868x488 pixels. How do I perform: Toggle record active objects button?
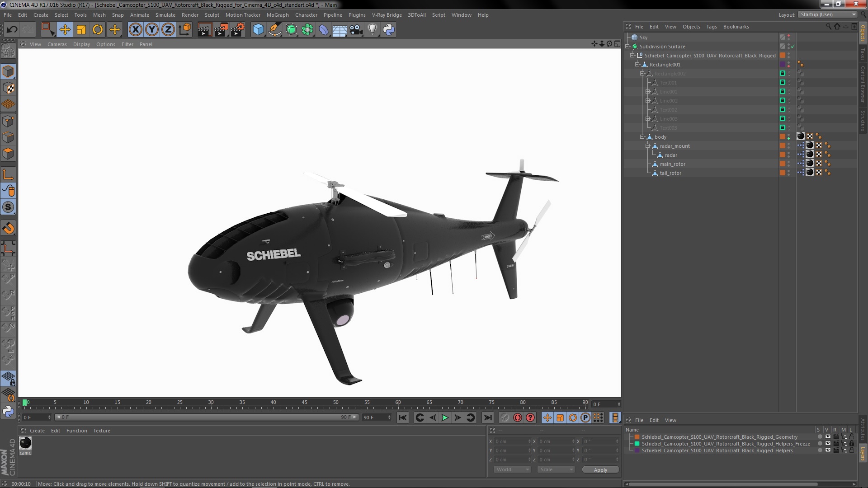pyautogui.click(x=505, y=418)
